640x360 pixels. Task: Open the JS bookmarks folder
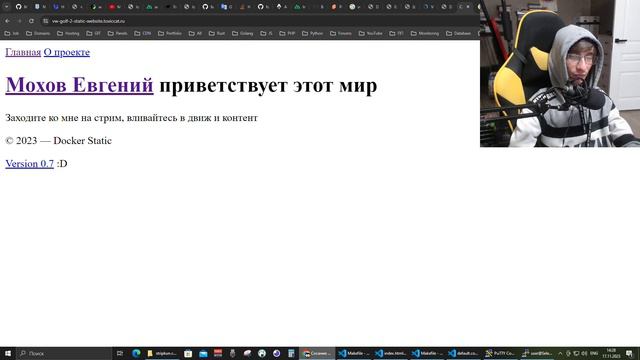267,33
